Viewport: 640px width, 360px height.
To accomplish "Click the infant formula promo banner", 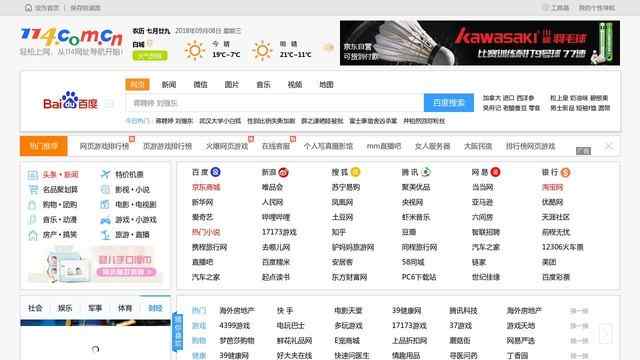I will (95, 264).
